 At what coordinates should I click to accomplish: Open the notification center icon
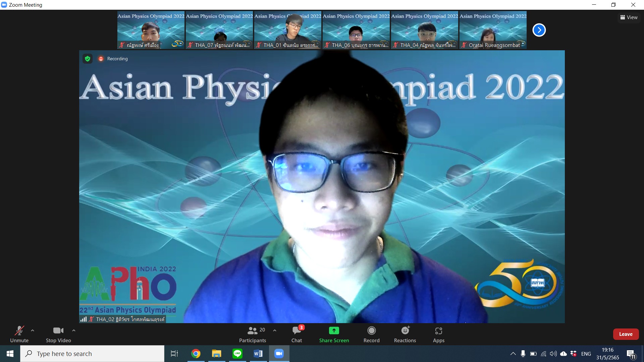coord(631,354)
